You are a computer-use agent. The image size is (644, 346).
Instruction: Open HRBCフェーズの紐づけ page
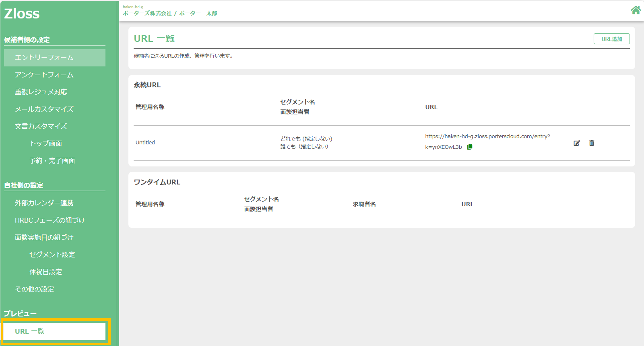tap(50, 220)
